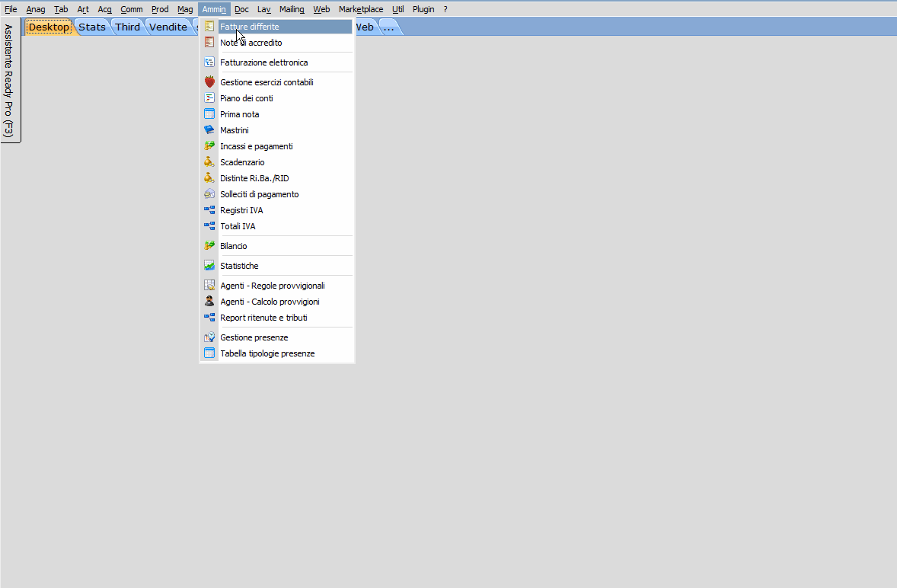Viewport: 897px width, 588px height.
Task: Open Bilancio menu entry
Action: (277, 246)
